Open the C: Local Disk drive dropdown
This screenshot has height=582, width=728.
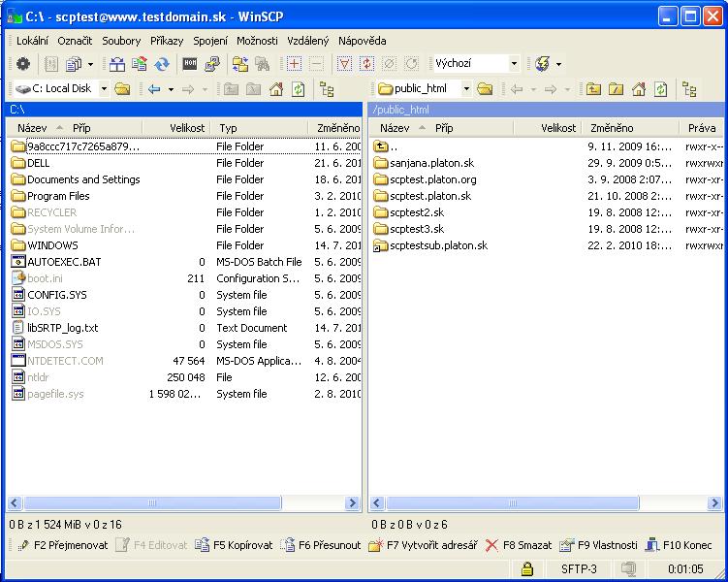point(104,88)
